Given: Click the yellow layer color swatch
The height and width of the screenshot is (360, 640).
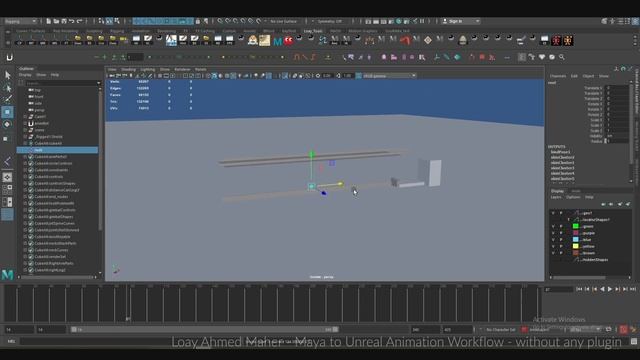Looking at the screenshot, I should [576, 247].
